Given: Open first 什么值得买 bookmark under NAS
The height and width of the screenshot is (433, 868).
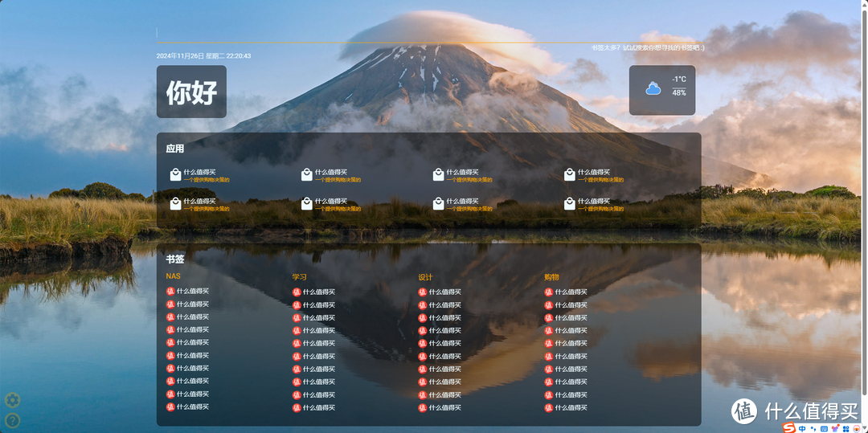Looking at the screenshot, I should pos(187,291).
